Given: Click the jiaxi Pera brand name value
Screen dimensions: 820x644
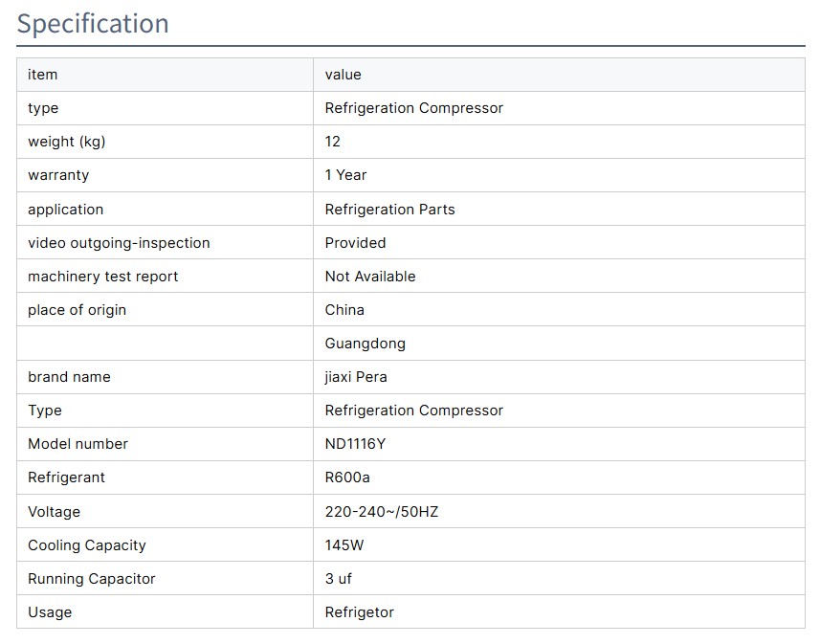Looking at the screenshot, I should 356,377.
